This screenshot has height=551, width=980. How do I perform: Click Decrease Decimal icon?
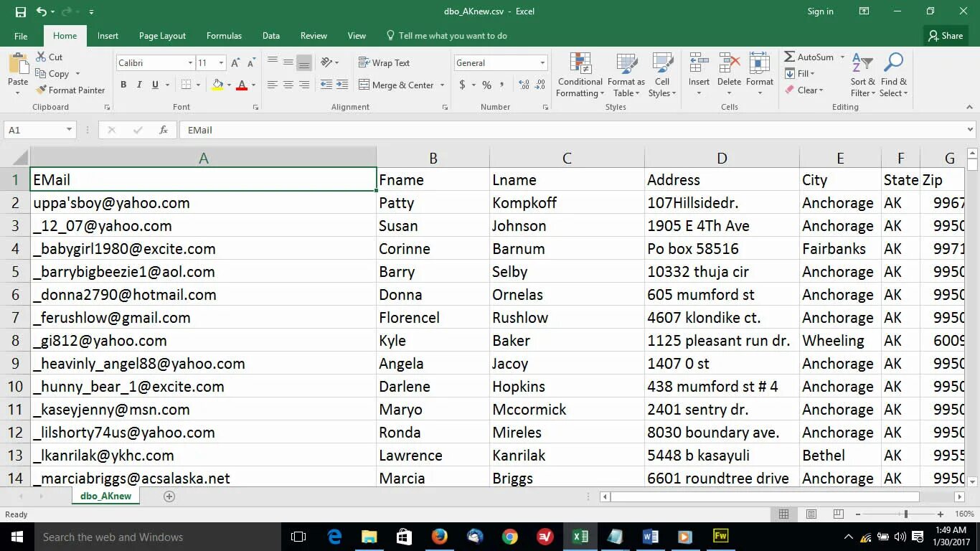540,85
